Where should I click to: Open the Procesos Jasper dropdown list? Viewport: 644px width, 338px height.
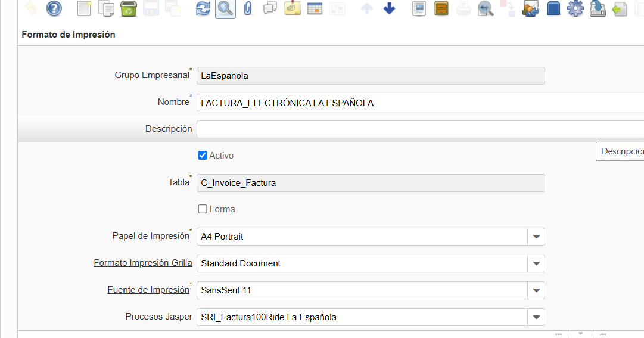pyautogui.click(x=536, y=317)
